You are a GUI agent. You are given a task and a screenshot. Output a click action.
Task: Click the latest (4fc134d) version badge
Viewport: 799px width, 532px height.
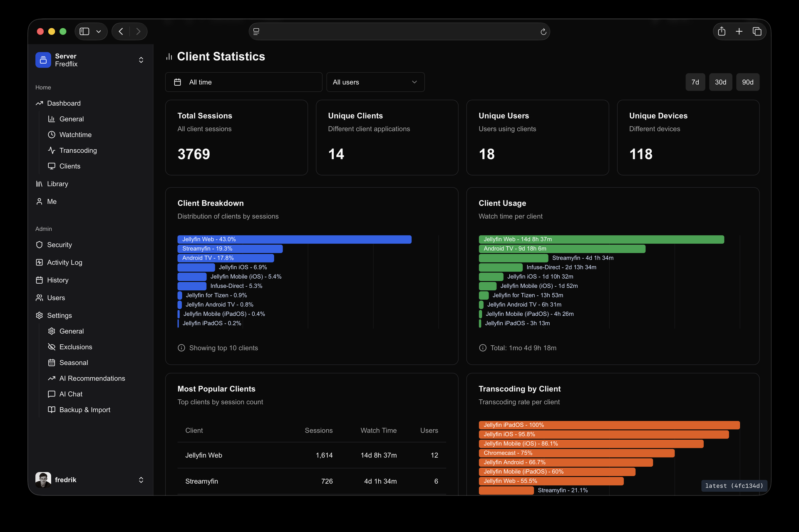point(734,486)
